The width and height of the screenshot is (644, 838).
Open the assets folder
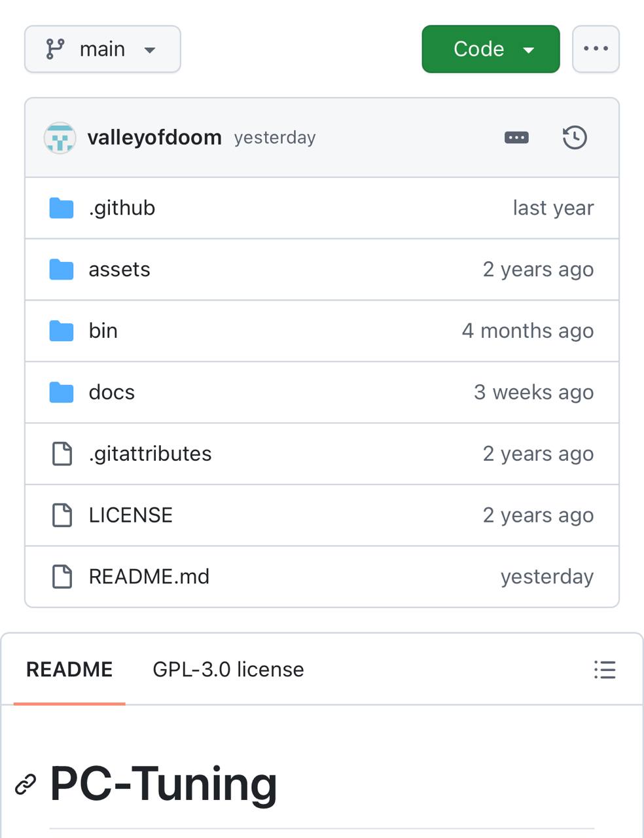click(x=120, y=270)
